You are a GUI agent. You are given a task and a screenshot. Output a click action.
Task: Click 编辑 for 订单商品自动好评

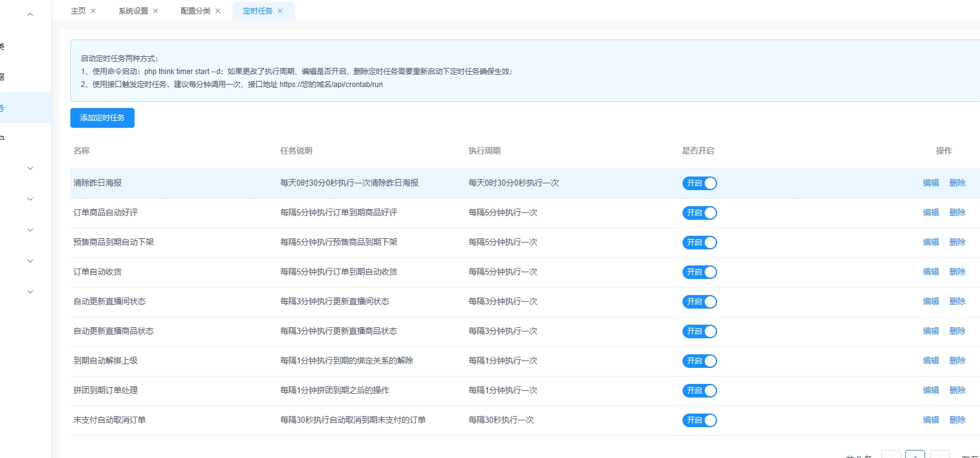tap(931, 212)
